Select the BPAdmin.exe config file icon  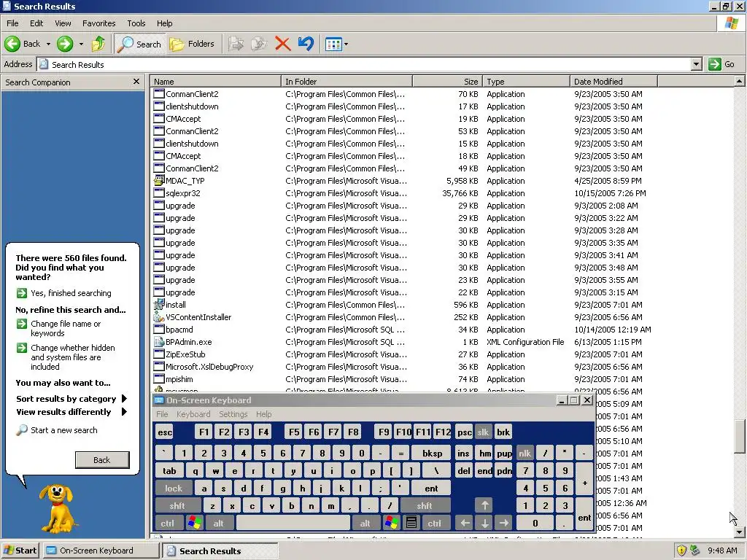(x=159, y=341)
